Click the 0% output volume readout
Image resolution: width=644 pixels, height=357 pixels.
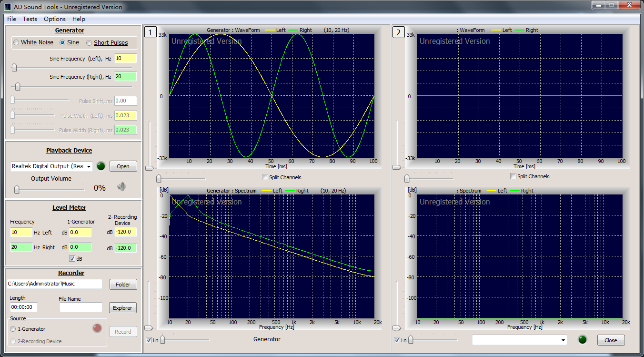pos(100,188)
